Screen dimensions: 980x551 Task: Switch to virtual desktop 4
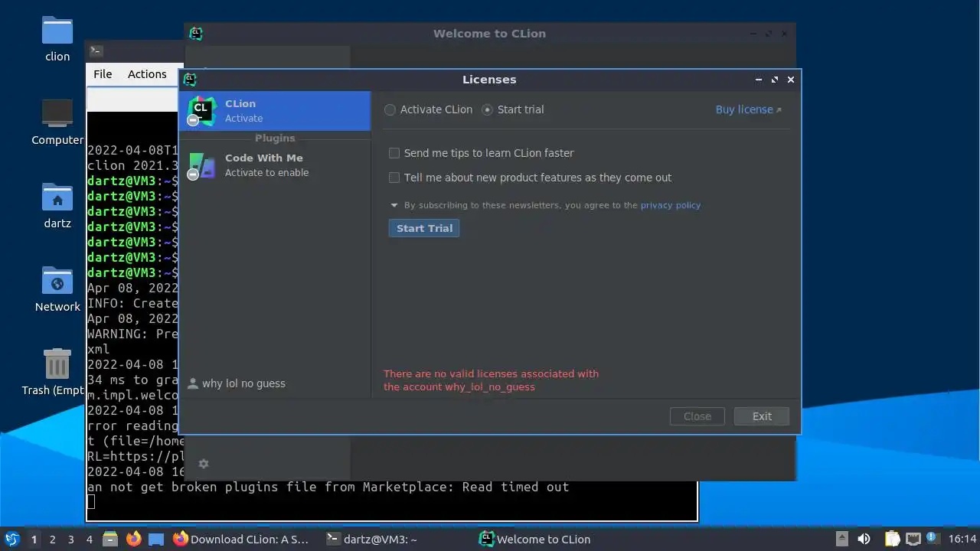pos(90,539)
